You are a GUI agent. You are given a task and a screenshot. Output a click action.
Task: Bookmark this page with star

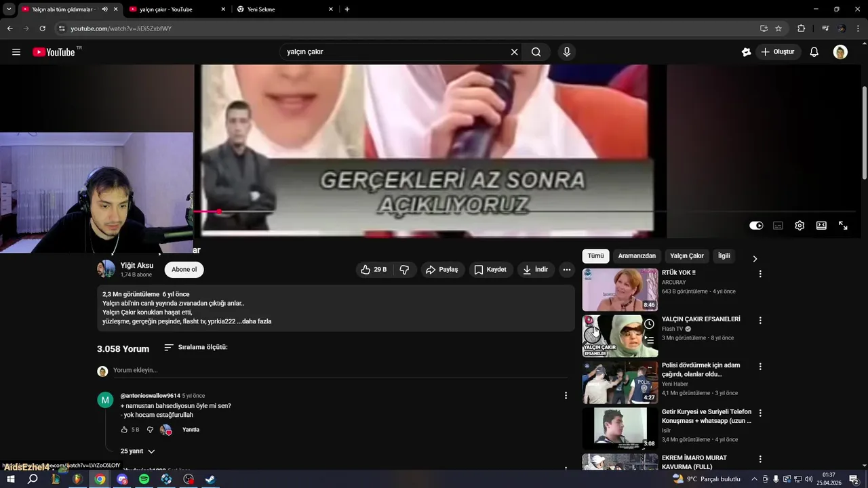778,28
